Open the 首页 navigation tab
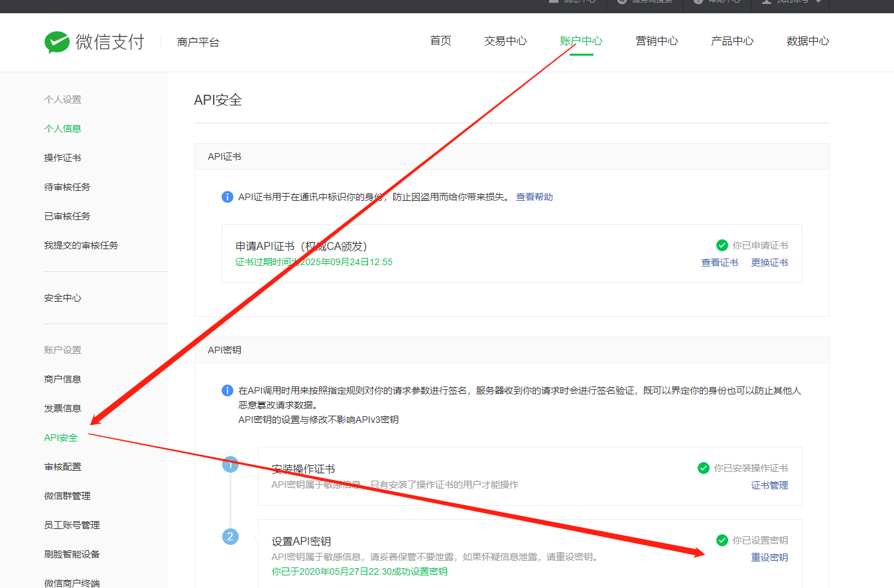This screenshot has width=894, height=588. 440,41
